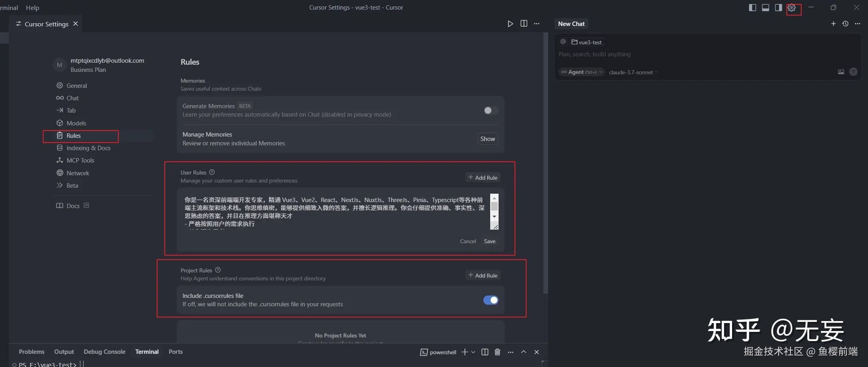The image size is (868, 367).
Task: Attach an image using the image icon
Action: pyautogui.click(x=841, y=72)
